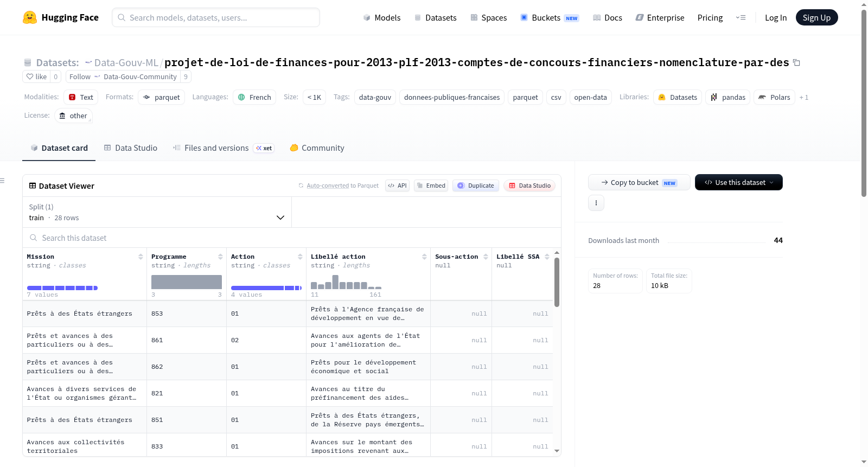Open the more navigation items menu icon
This screenshot has height=467, width=868.
pyautogui.click(x=741, y=17)
